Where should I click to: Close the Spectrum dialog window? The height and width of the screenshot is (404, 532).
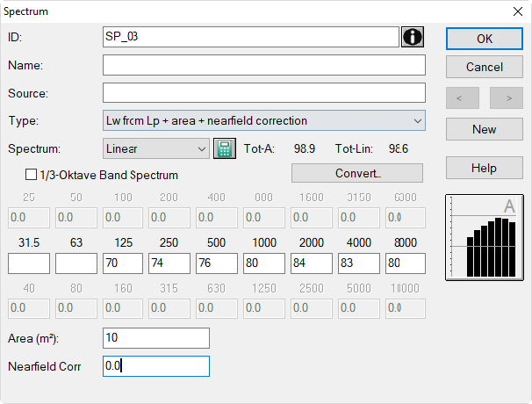(517, 11)
